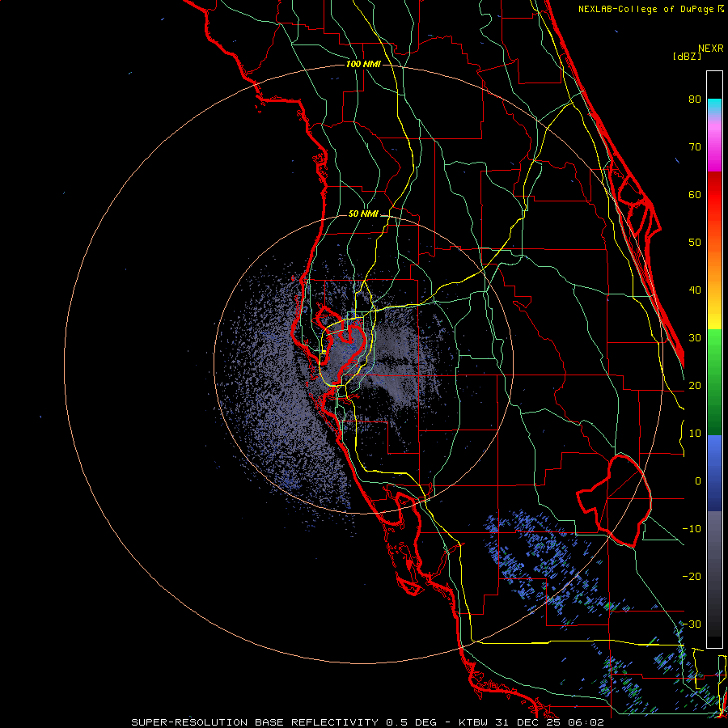Click the 80 value on dBZ scale
Viewport: 728px width, 728px height.
tap(695, 99)
